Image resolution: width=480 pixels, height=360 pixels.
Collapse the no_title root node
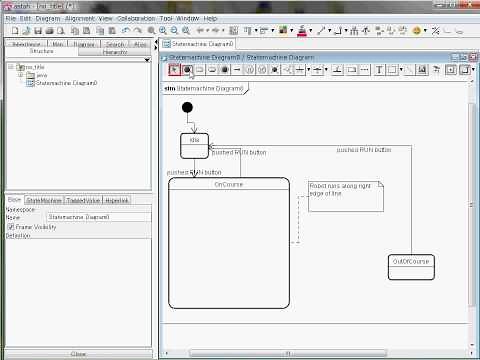point(11,67)
